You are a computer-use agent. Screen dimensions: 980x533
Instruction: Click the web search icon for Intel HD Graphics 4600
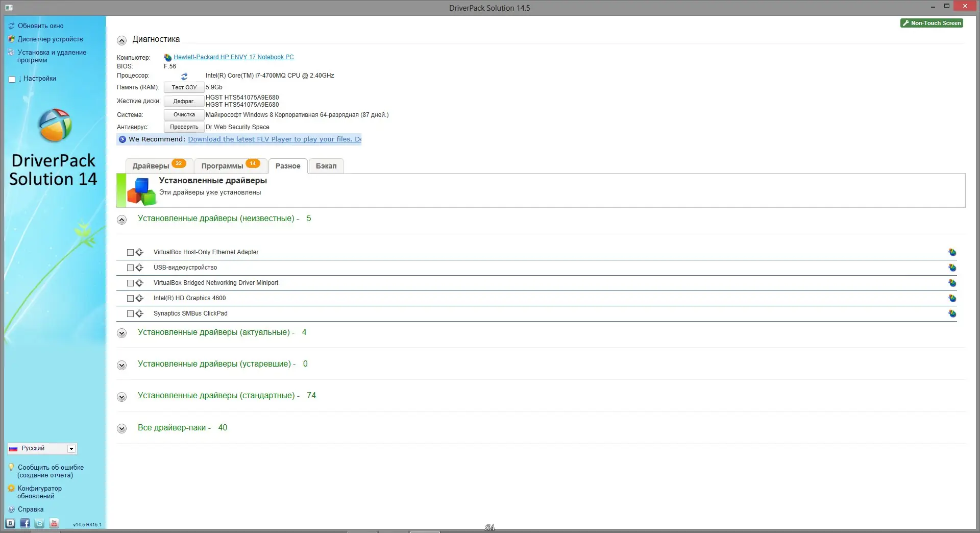952,298
